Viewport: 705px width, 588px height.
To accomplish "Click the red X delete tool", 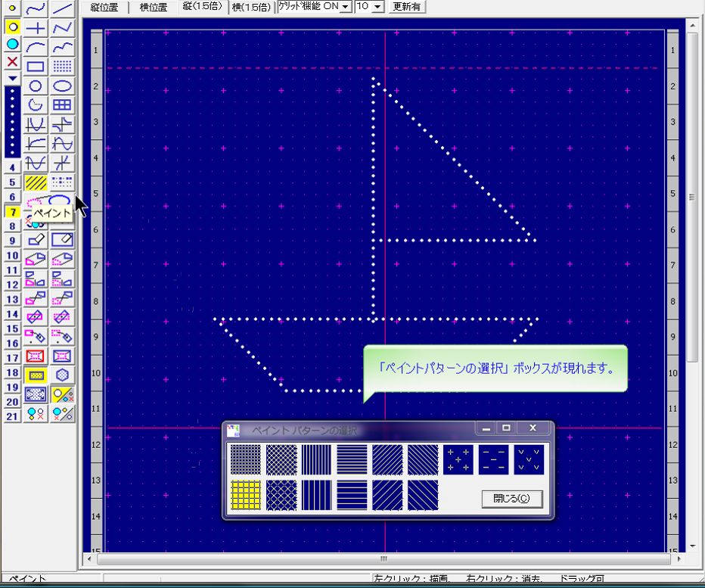I will click(x=12, y=61).
